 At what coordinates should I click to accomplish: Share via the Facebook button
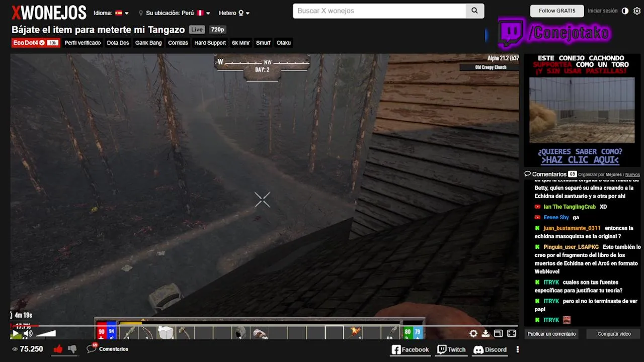(x=410, y=349)
